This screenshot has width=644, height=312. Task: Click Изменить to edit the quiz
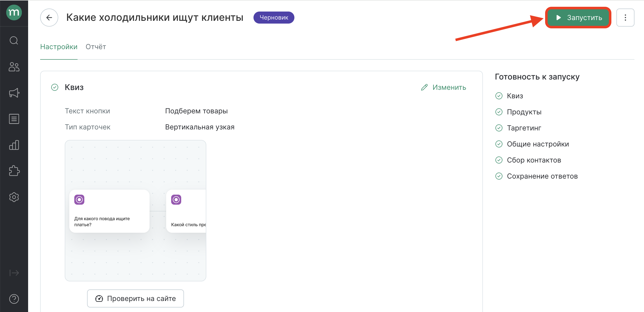(443, 87)
